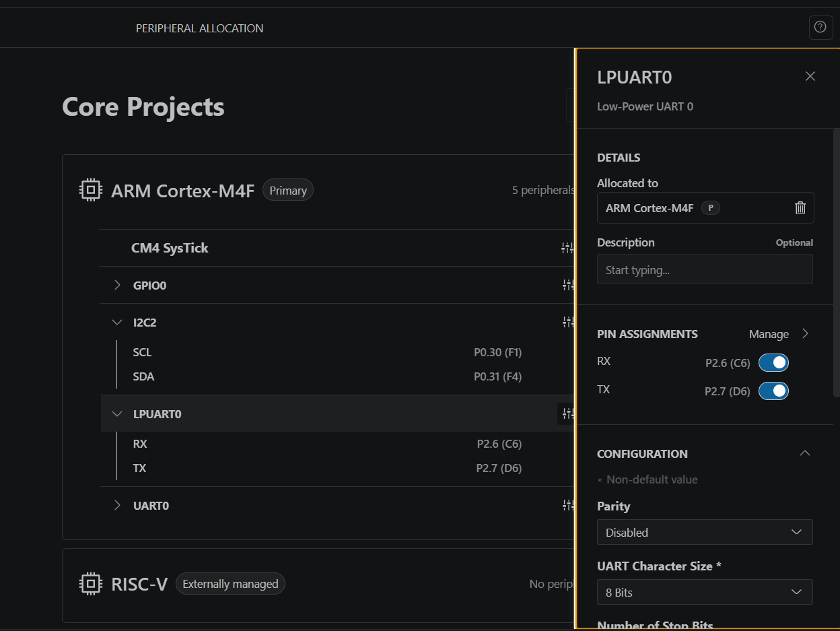Screen dimensions: 840x631
Task: Open the UART Character Size dropdown
Action: [x=705, y=592]
